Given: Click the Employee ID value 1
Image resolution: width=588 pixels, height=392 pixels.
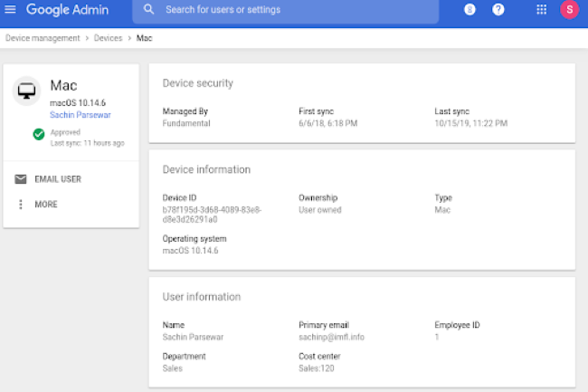Looking at the screenshot, I should [x=437, y=337].
